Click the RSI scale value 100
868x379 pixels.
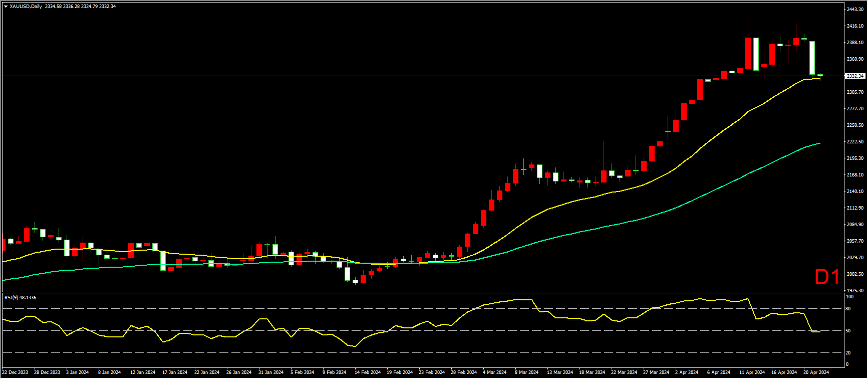849,297
